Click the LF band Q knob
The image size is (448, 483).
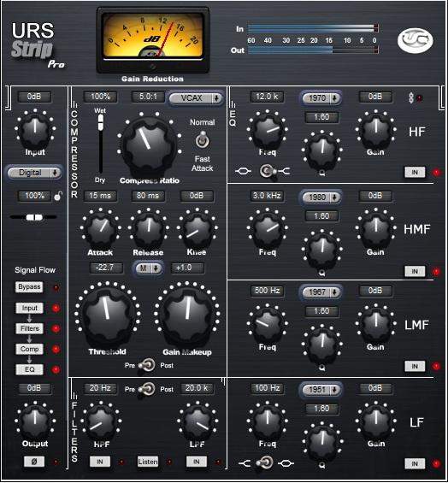pos(322,443)
